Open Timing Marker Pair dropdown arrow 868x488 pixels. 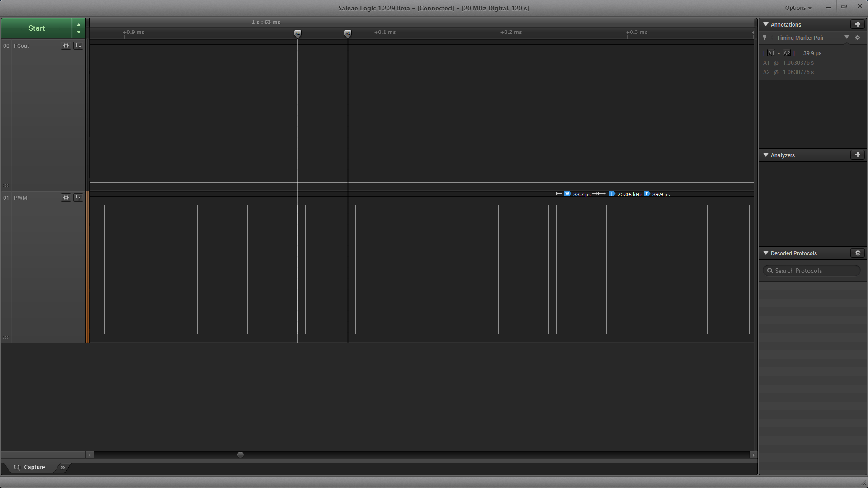(847, 38)
